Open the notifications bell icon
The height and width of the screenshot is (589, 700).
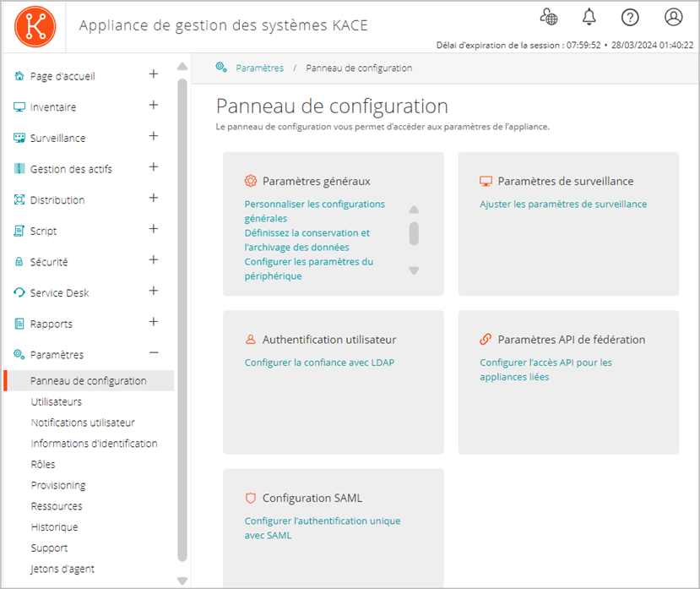[589, 17]
